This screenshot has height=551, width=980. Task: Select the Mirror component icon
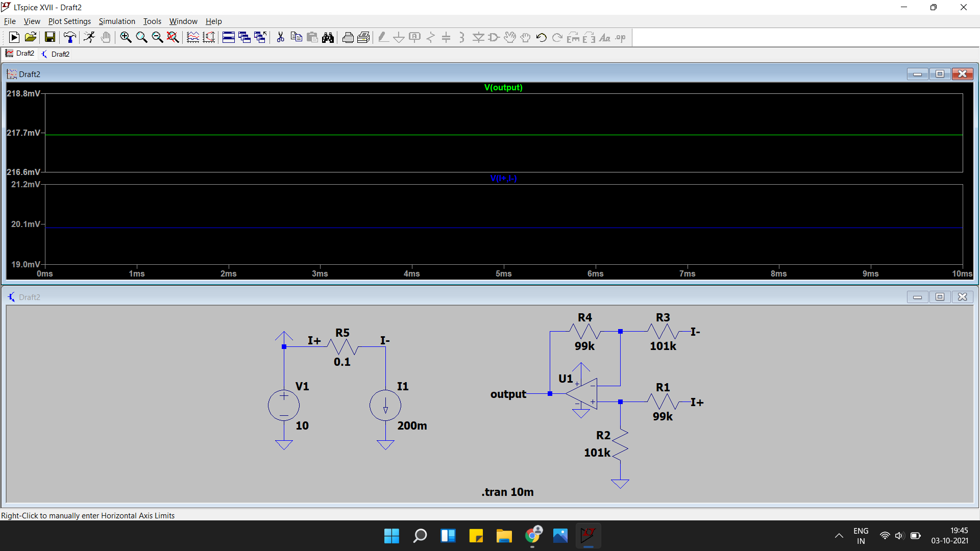click(x=589, y=37)
